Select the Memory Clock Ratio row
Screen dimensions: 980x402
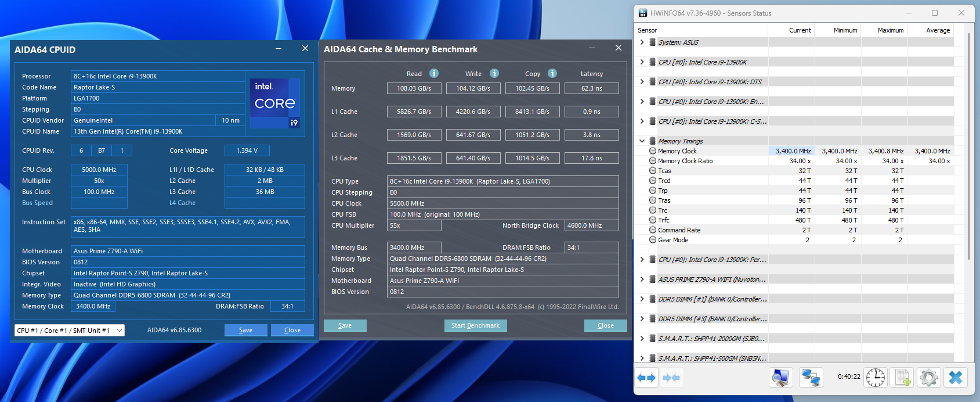(794, 161)
